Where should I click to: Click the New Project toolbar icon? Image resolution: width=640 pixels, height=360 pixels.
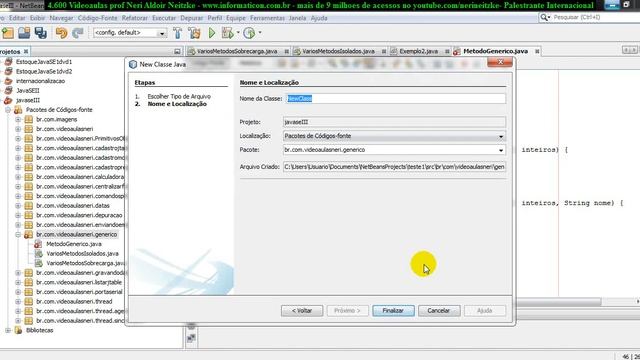(x=8, y=33)
